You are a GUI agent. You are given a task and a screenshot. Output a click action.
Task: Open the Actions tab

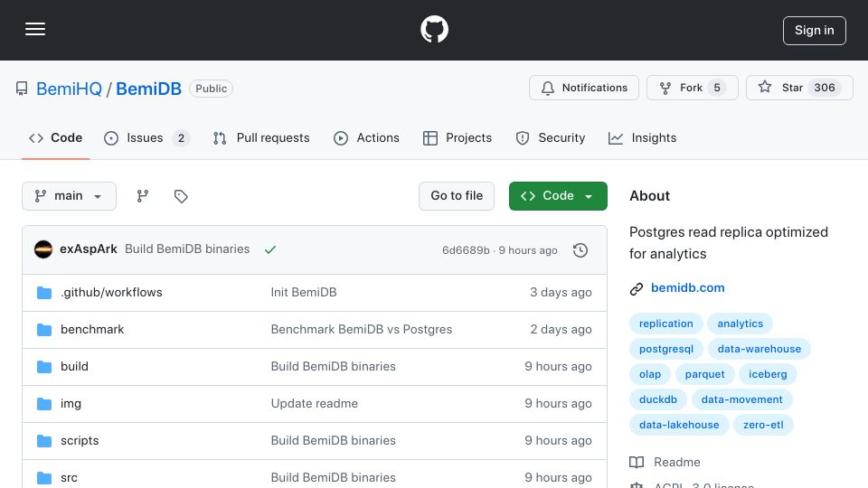tap(366, 137)
